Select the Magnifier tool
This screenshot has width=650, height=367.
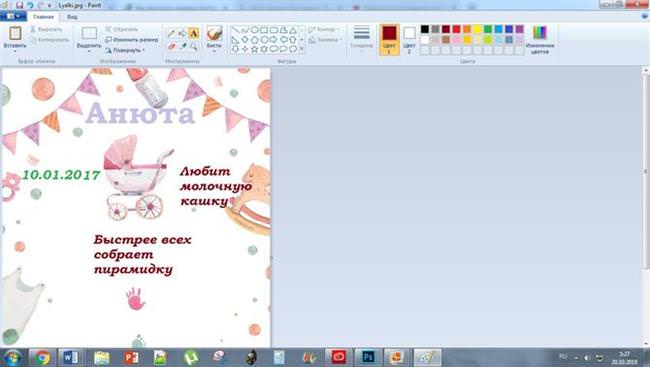coord(193,46)
